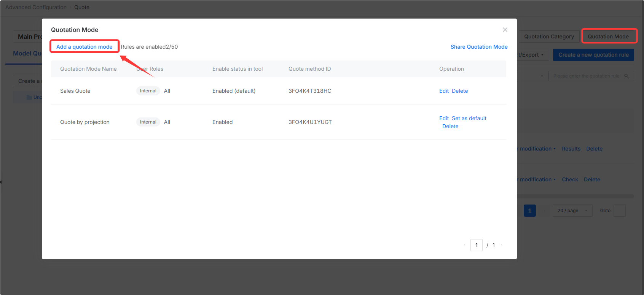The height and width of the screenshot is (295, 644).
Task: Open the 20 / page size dropdown
Action: coord(572,211)
